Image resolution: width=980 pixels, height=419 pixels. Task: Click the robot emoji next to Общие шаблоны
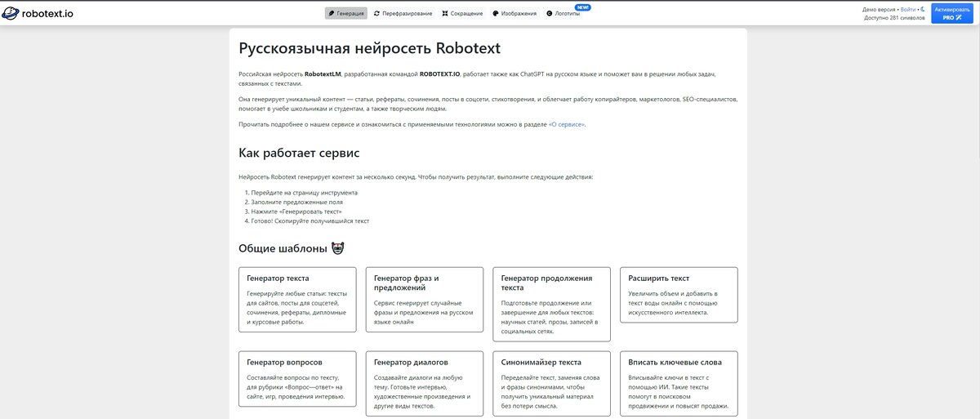[x=337, y=248]
